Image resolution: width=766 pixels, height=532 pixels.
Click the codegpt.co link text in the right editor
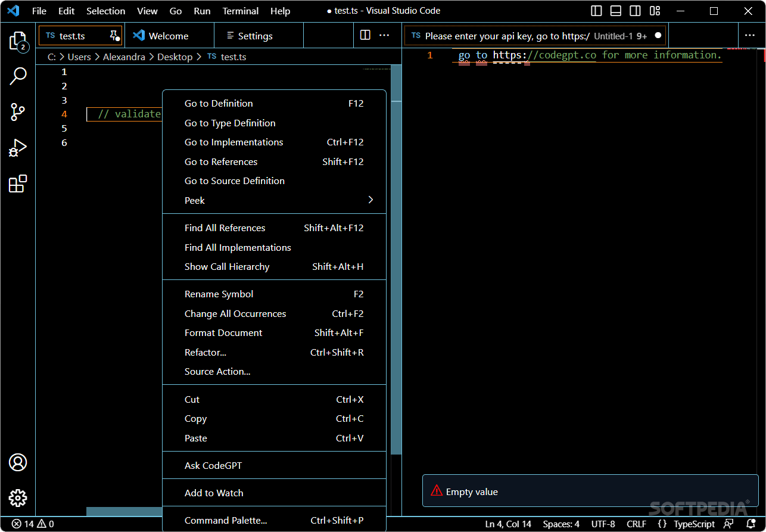point(567,55)
